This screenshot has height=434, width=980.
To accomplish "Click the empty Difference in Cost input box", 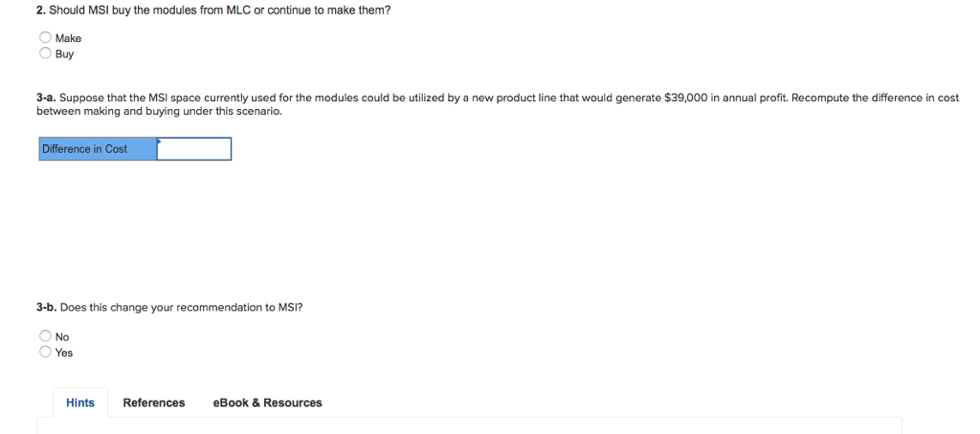I will tap(193, 148).
